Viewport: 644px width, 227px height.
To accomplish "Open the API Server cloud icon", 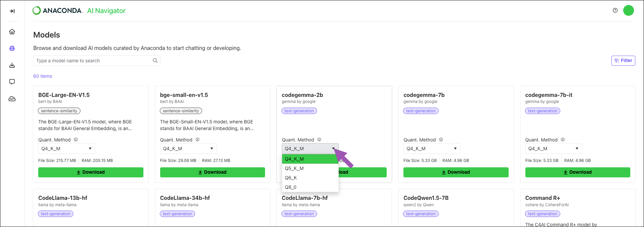I will tap(12, 99).
